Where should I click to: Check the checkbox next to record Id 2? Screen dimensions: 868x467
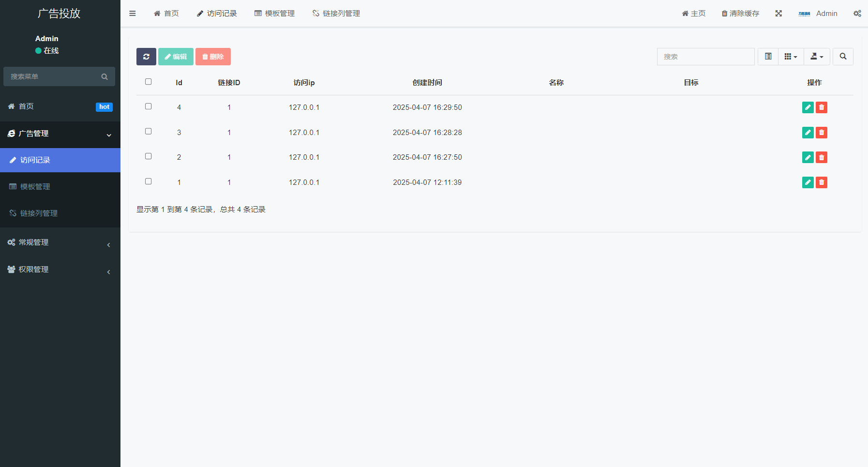pos(148,156)
